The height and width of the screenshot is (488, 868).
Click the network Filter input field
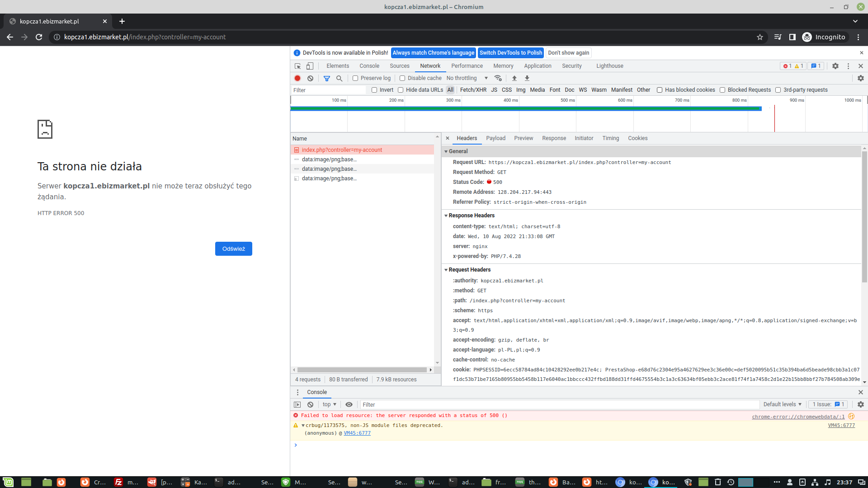tap(329, 90)
